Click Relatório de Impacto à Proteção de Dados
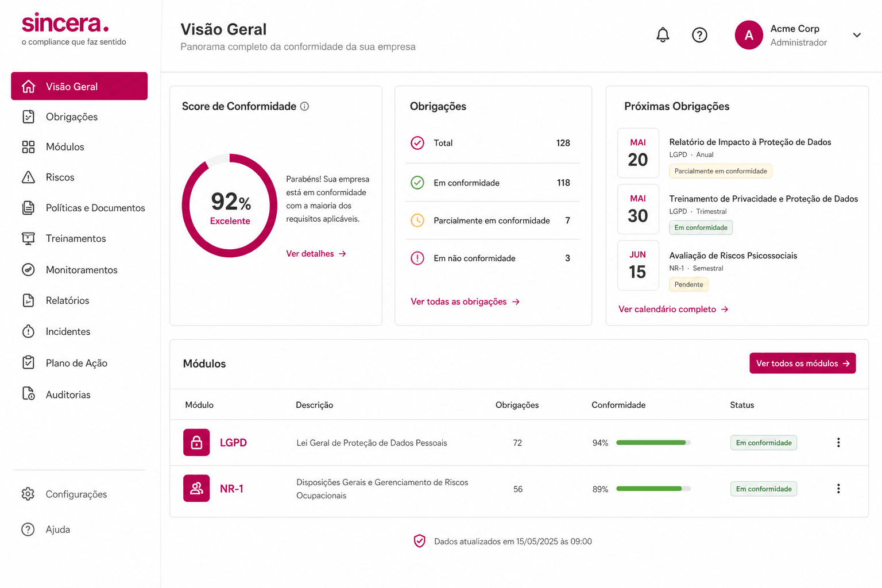This screenshot has height=588, width=882. point(750,142)
